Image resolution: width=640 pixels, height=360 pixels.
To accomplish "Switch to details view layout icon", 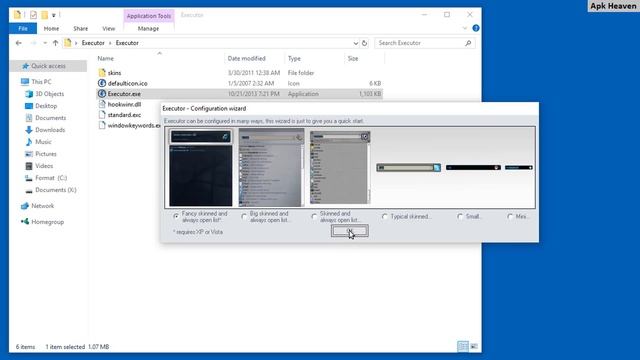I will (x=463, y=347).
